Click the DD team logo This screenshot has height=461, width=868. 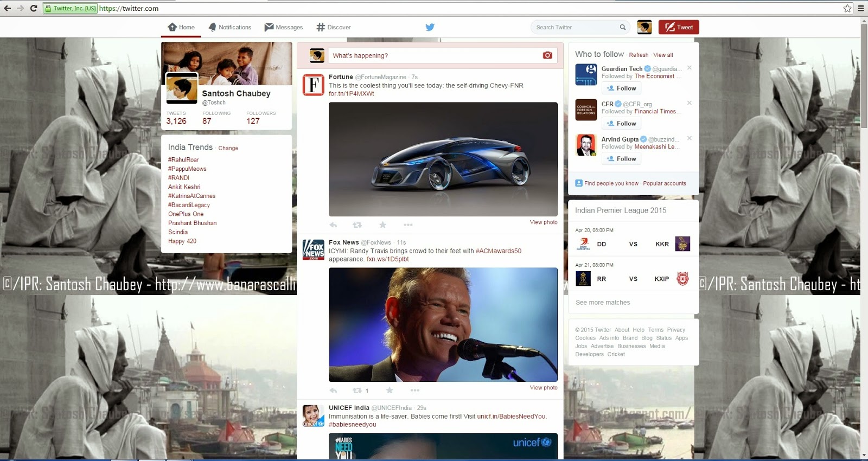[x=583, y=244]
